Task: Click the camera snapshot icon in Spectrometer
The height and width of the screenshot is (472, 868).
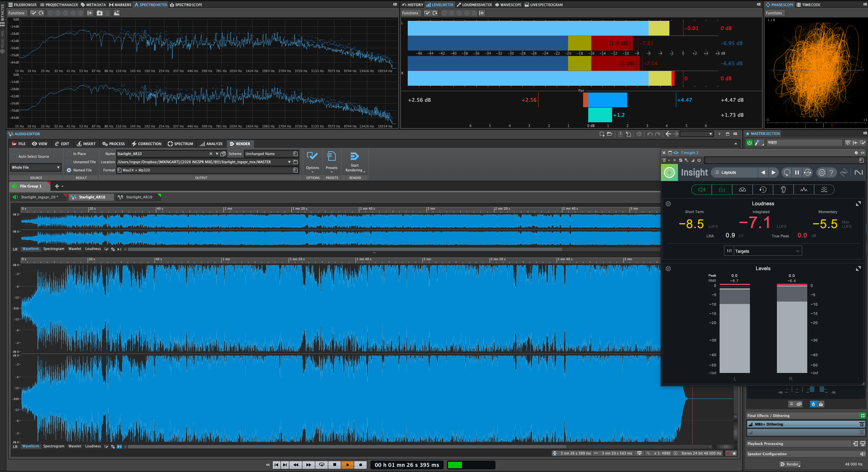Action: point(100,13)
